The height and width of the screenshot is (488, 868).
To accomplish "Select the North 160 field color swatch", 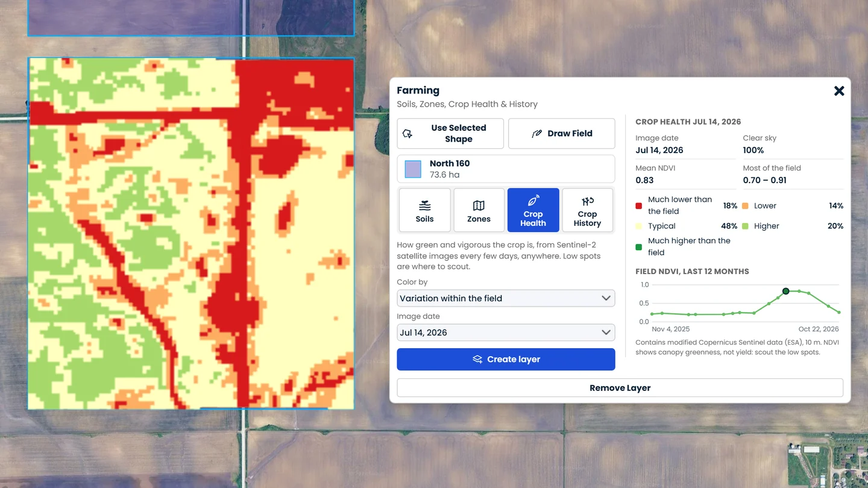I will coord(413,169).
